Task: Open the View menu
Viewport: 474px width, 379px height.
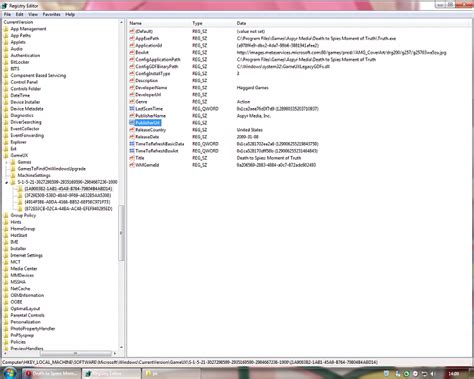Action: [x=33, y=15]
